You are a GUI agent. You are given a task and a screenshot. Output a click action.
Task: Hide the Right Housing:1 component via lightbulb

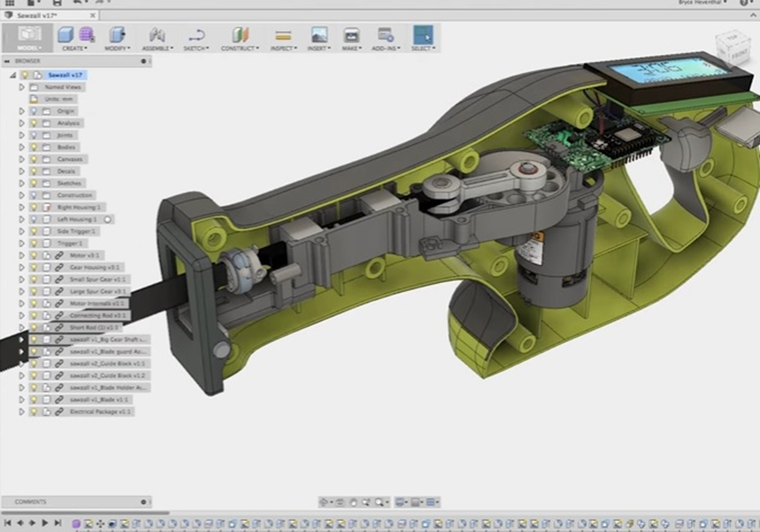tap(34, 207)
